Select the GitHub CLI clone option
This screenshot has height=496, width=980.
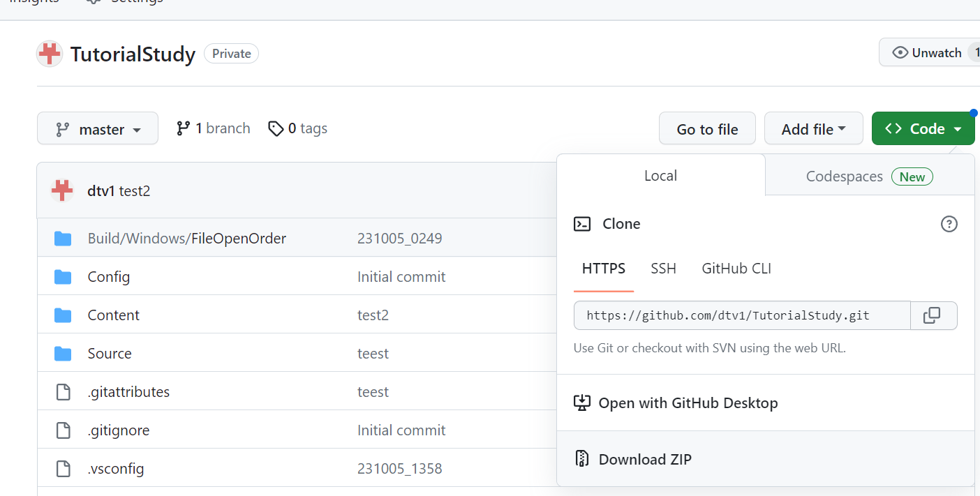tap(736, 269)
